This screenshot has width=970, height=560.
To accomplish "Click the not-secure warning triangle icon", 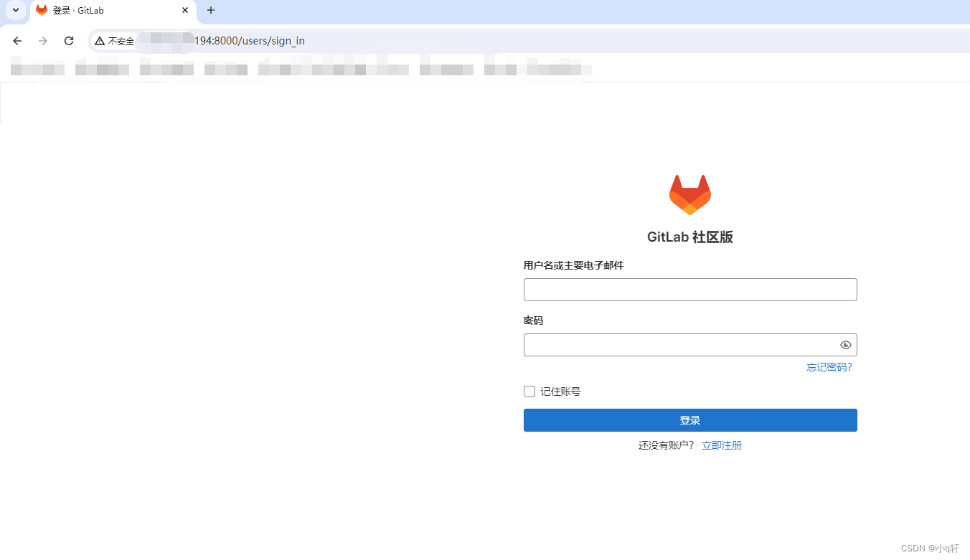I will (x=100, y=41).
